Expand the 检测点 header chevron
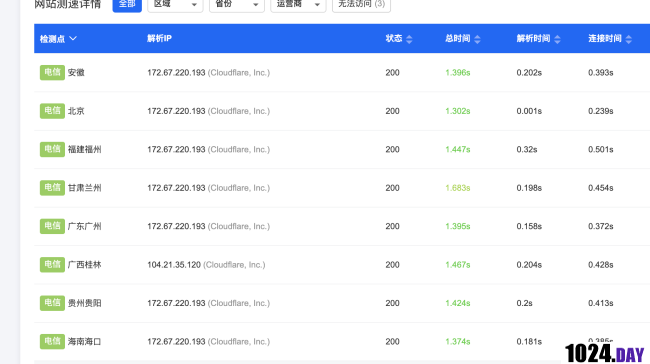 (x=73, y=39)
